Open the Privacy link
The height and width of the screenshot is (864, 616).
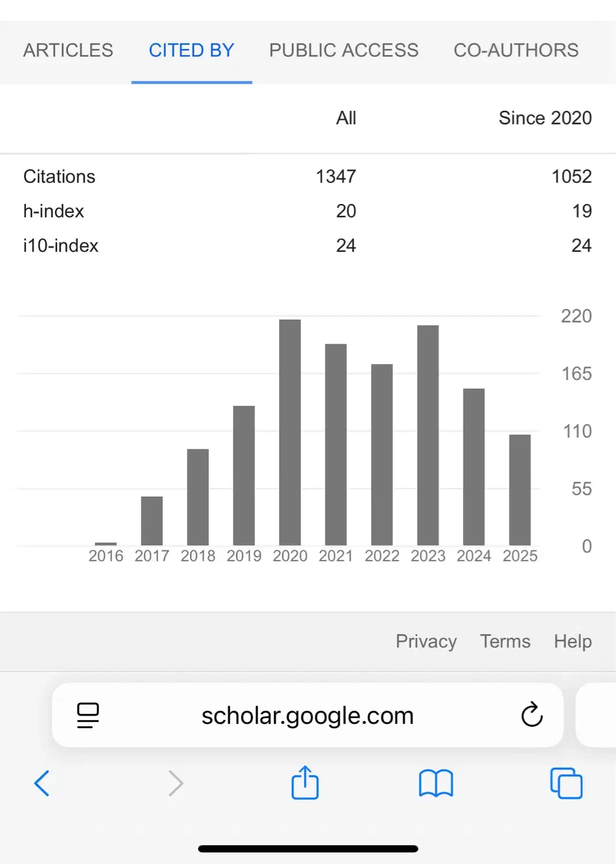pyautogui.click(x=426, y=641)
